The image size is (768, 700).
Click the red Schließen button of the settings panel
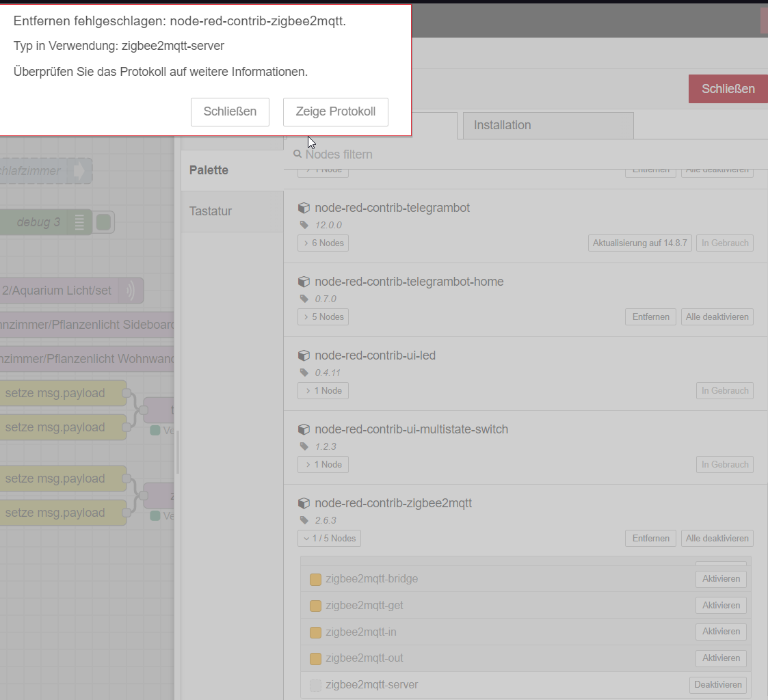coord(728,89)
